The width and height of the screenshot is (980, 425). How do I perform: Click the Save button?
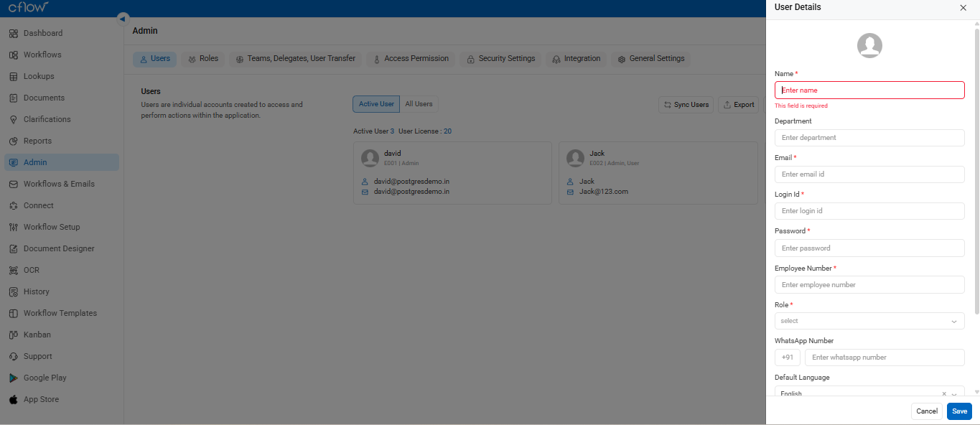[x=959, y=411]
